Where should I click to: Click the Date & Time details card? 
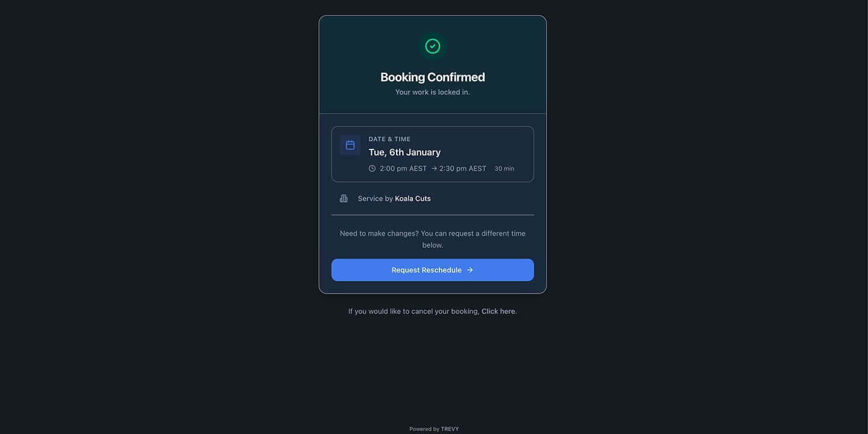[432, 154]
